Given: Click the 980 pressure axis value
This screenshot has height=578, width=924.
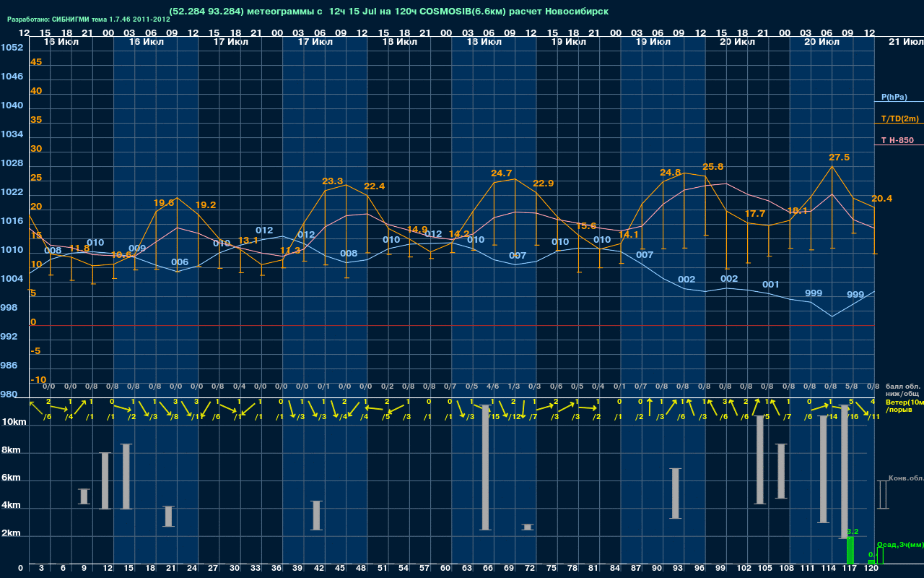Looking at the screenshot, I should tap(9, 394).
